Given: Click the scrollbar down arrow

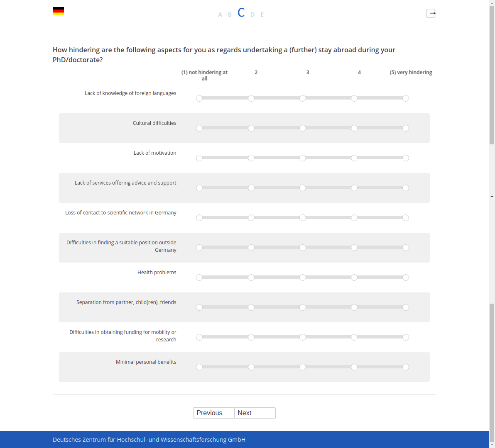Looking at the screenshot, I should [x=492, y=445].
